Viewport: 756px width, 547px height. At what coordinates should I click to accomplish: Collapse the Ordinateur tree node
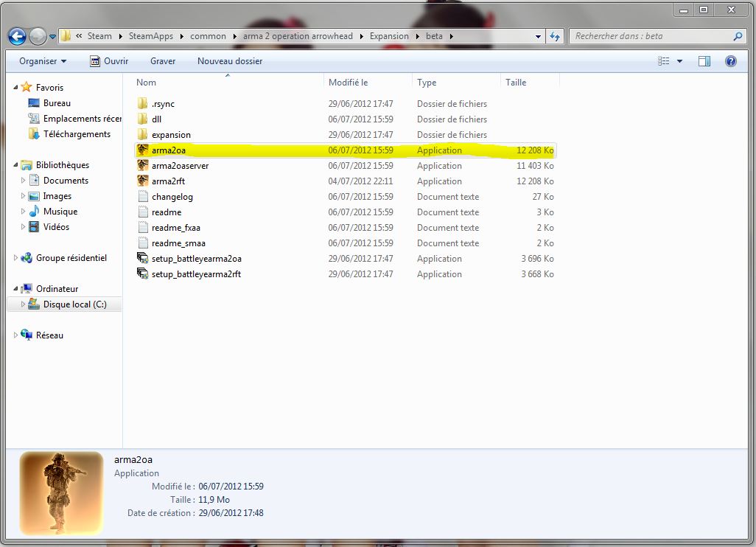click(x=16, y=288)
